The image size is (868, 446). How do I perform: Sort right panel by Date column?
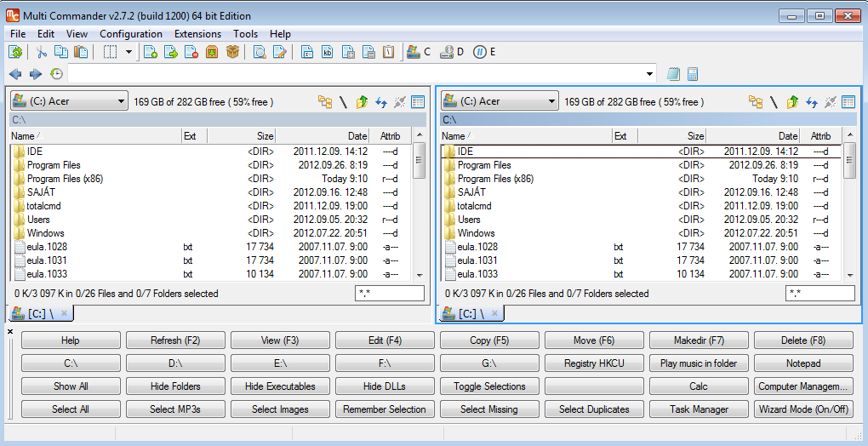753,135
